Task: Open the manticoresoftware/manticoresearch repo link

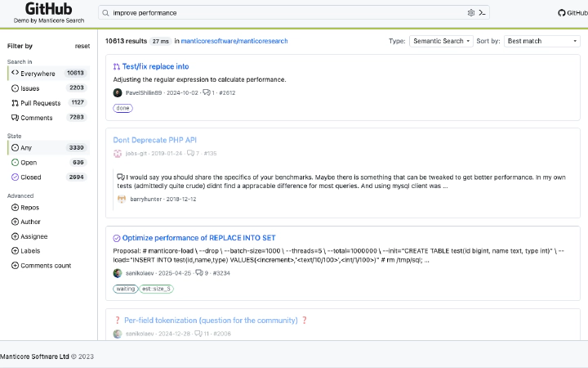Action: point(234,41)
